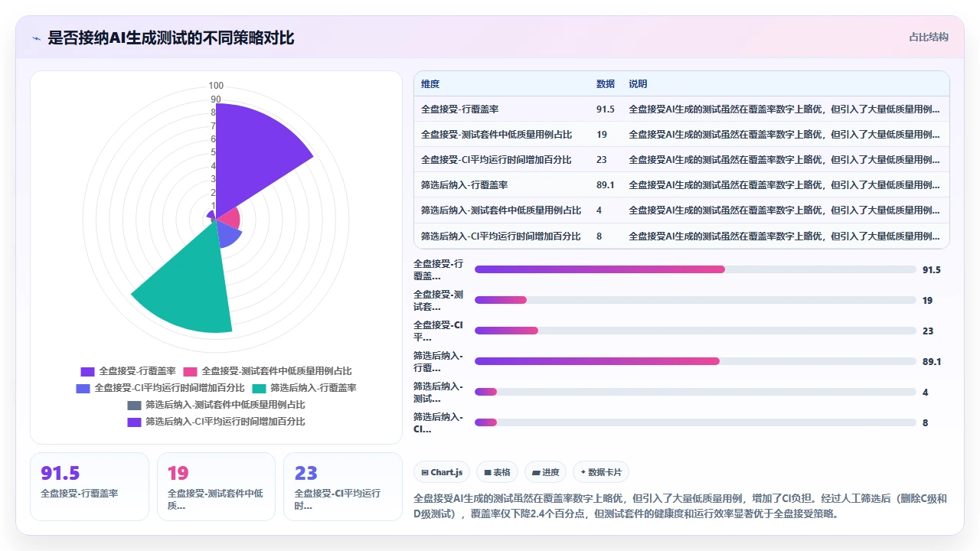Click the 占比结构 label in header

(928, 37)
